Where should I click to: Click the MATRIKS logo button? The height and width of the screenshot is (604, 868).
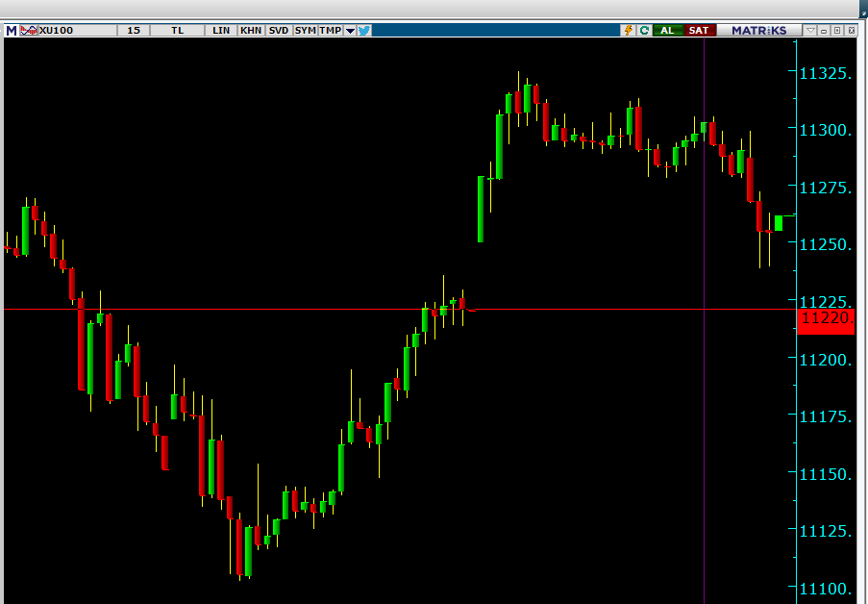(x=759, y=31)
